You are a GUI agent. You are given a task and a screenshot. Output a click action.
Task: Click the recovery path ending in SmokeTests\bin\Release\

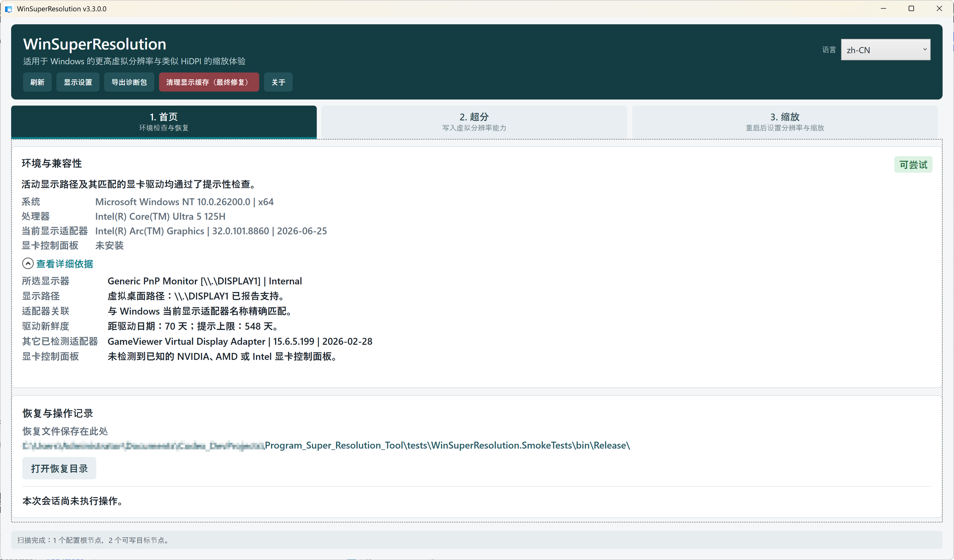click(326, 445)
